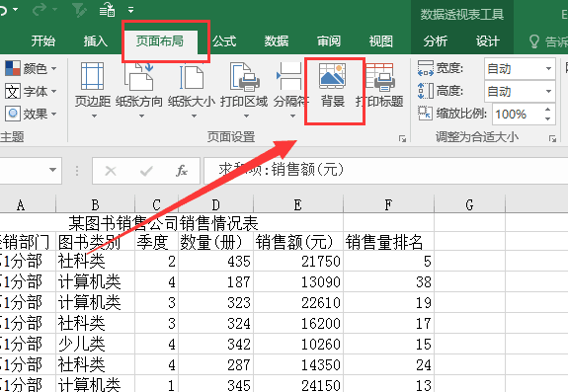Click the cancel (X) formula bar icon
This screenshot has height=392, width=568.
(111, 171)
